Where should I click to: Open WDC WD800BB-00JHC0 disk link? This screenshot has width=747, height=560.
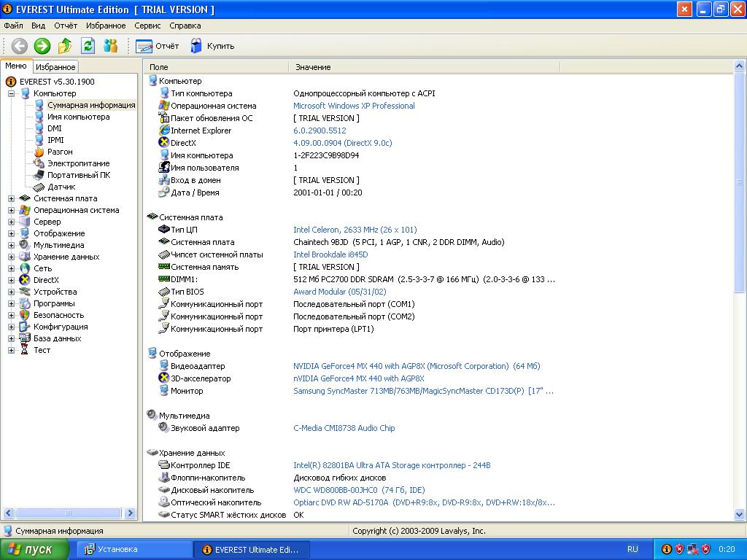point(359,489)
